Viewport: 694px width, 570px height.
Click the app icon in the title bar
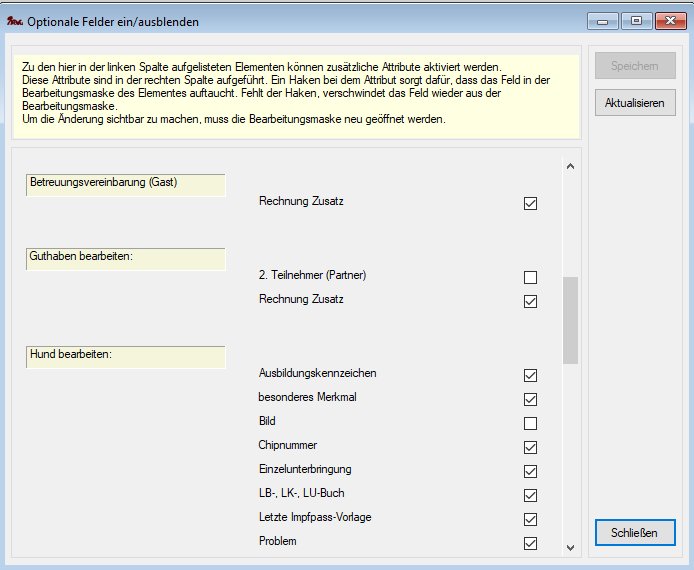pos(14,20)
